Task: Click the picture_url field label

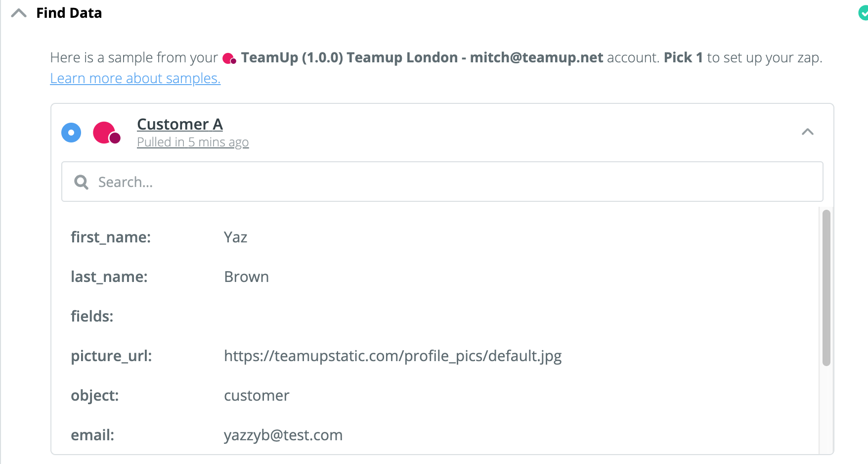Action: click(111, 356)
